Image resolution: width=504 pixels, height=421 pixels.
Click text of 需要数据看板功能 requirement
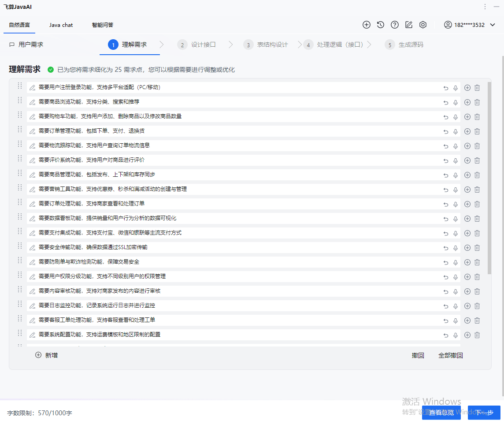tap(107, 218)
